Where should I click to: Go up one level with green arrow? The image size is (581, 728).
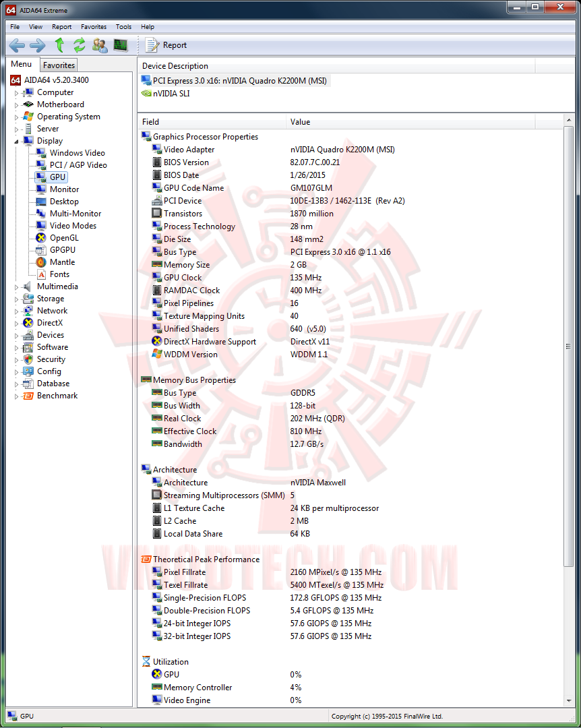tap(59, 45)
